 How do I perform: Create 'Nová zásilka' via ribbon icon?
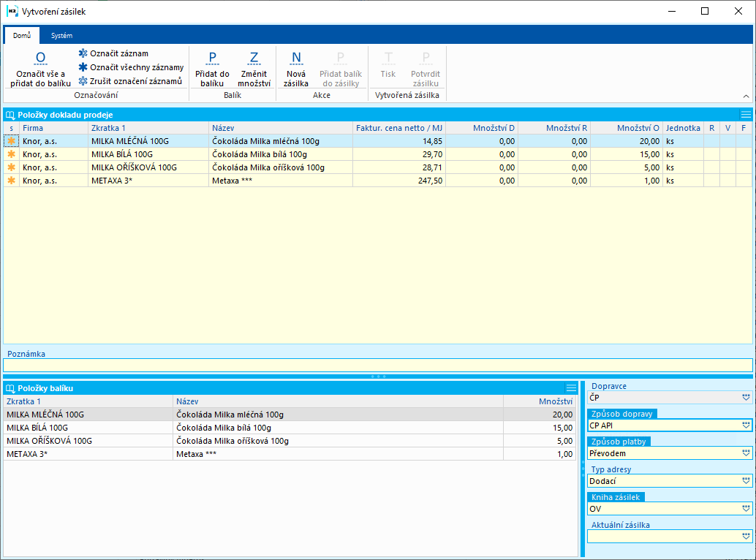pyautogui.click(x=296, y=58)
